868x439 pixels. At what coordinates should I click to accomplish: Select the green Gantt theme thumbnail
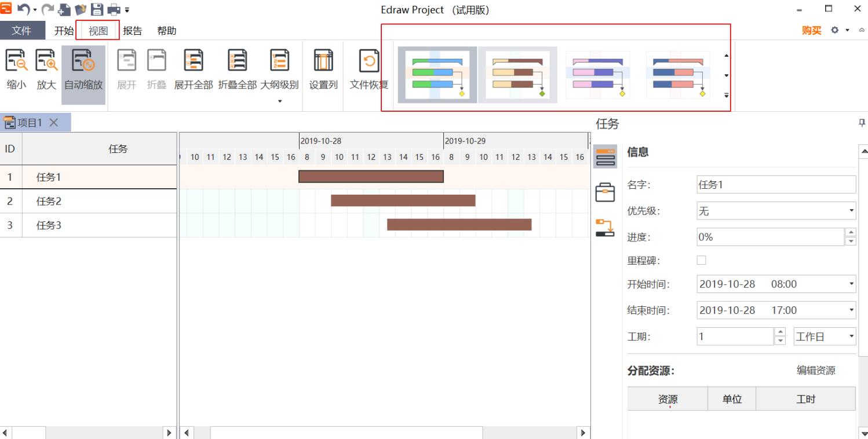(437, 74)
